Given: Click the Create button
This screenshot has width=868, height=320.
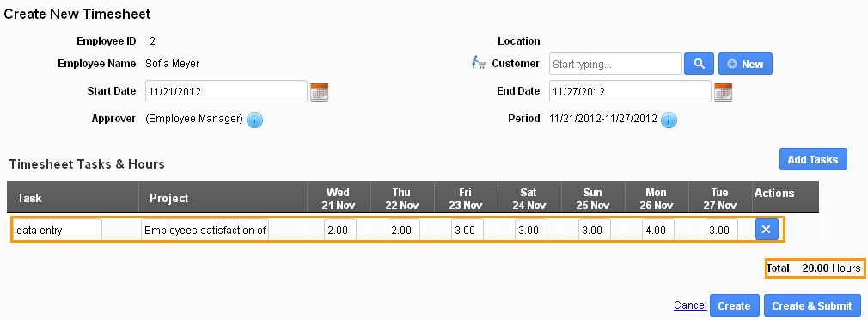Looking at the screenshot, I should point(734,305).
